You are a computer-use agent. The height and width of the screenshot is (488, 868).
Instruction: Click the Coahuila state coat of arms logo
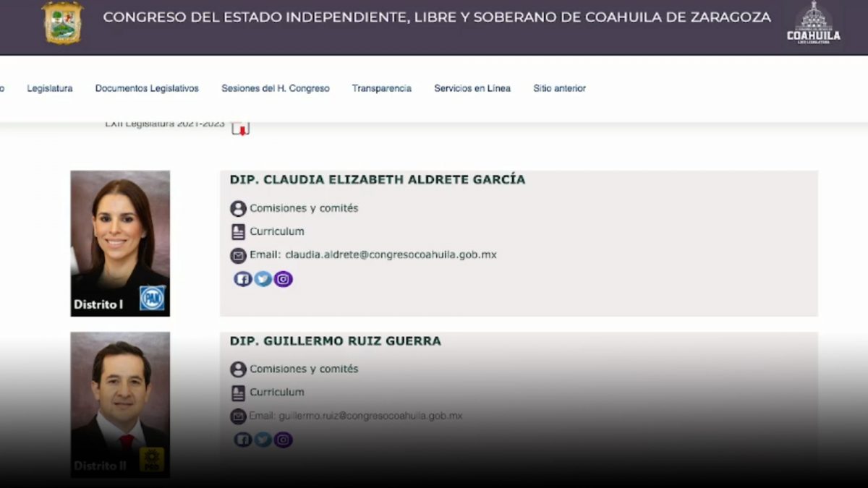[63, 22]
